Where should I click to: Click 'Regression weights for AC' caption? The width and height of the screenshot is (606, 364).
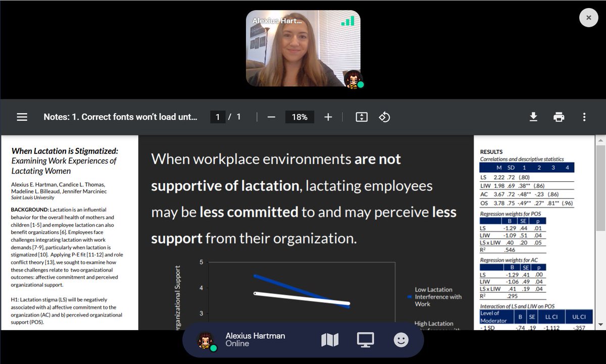click(x=510, y=260)
